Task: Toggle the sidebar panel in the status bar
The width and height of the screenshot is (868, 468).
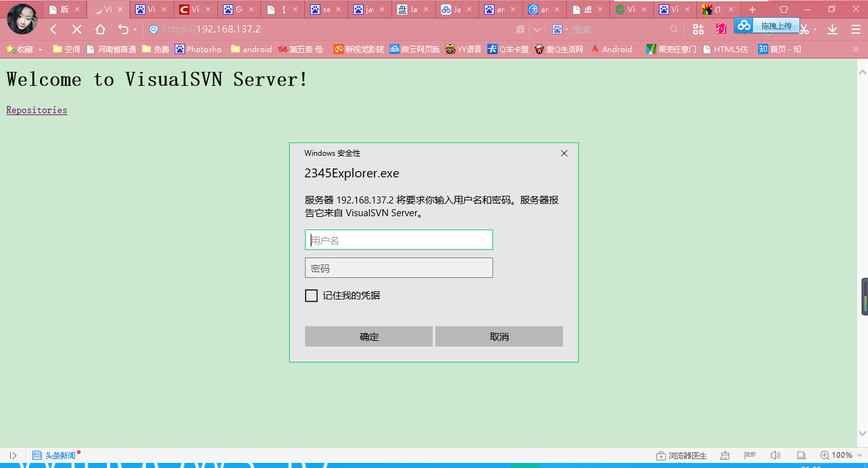Action: (x=13, y=455)
